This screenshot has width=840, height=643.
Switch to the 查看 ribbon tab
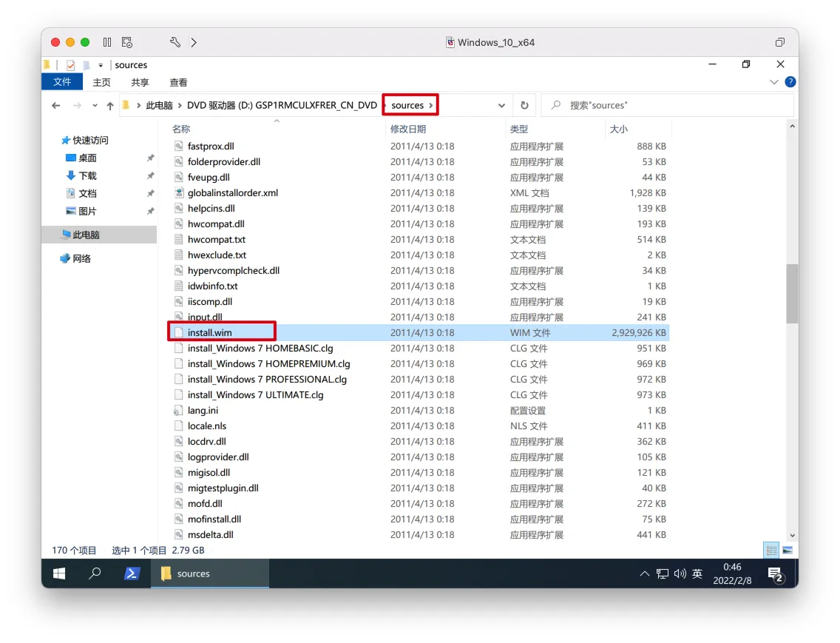pos(178,83)
